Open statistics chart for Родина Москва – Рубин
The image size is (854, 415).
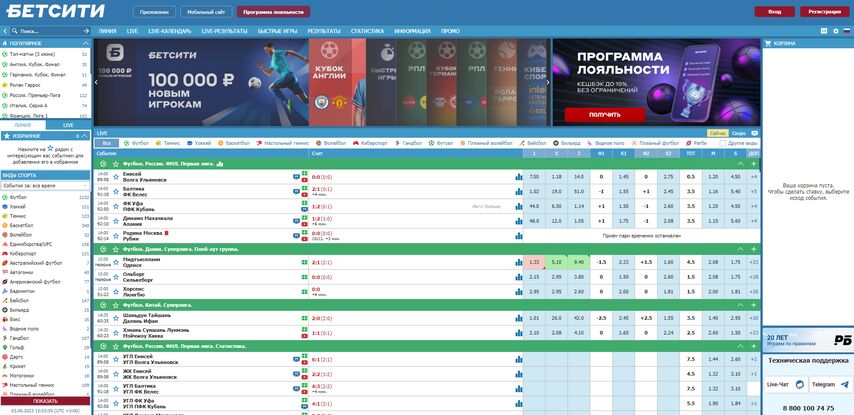(x=518, y=236)
